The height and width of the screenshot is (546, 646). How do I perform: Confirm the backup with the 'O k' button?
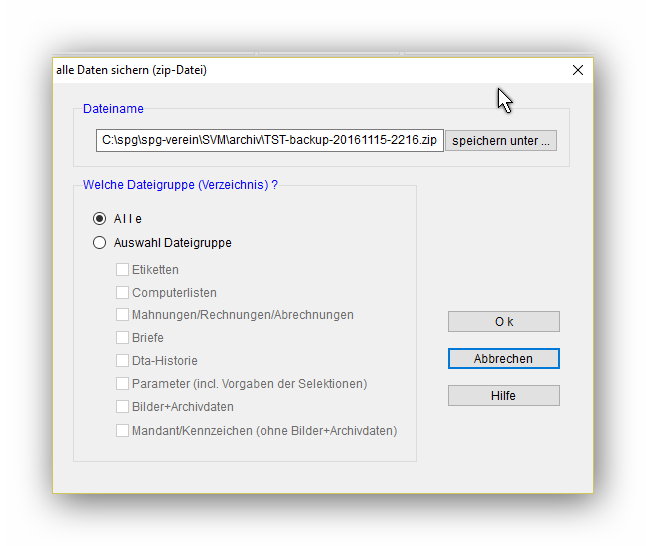[x=503, y=322]
